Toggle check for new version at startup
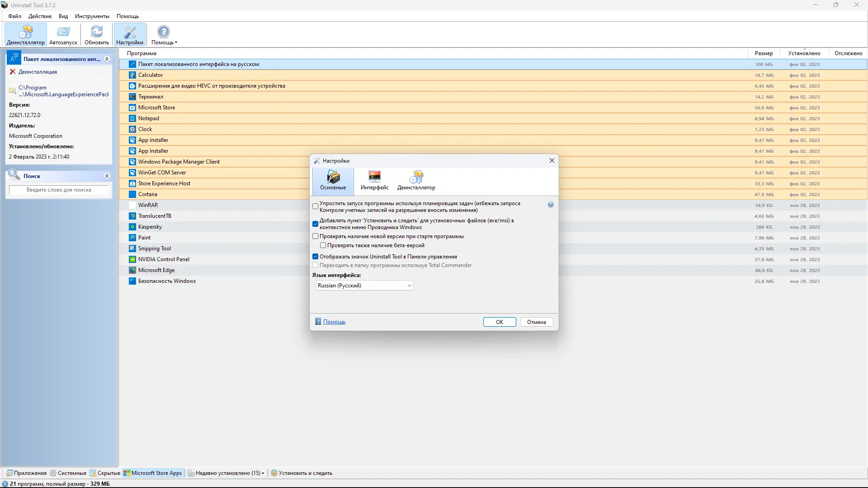Screen dimensions: 868x488 coord(316,236)
